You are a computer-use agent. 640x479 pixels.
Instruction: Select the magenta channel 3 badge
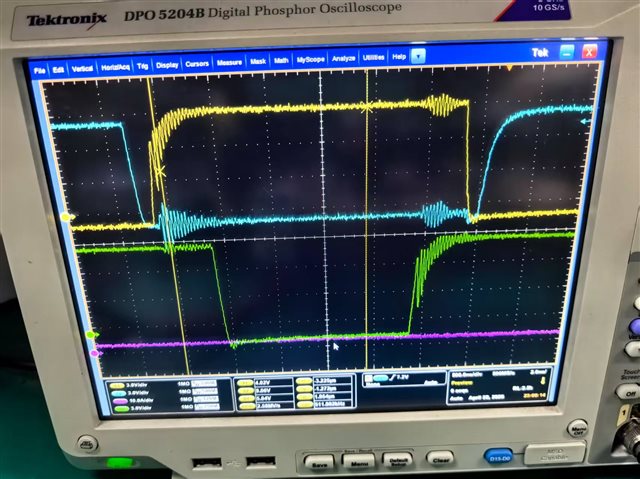point(120,401)
